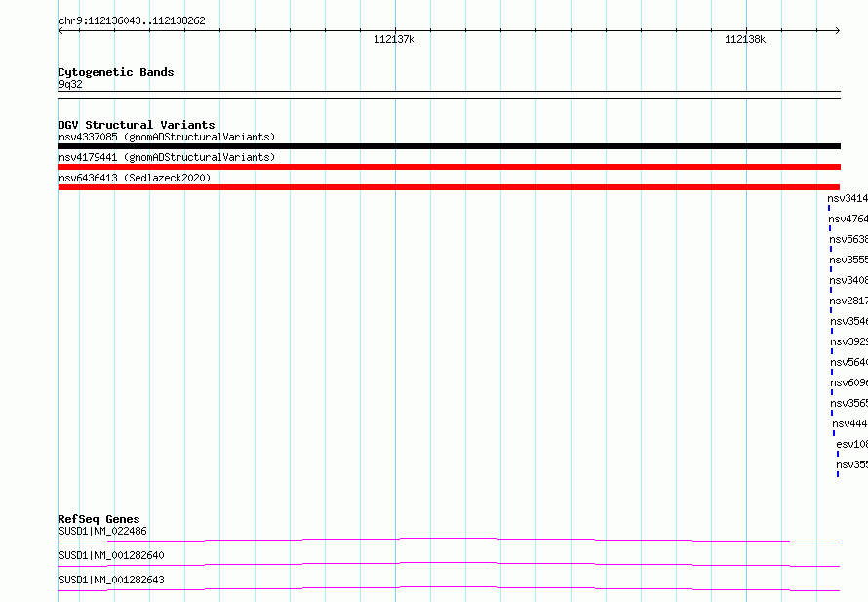Select the 9q32 cytogenetic band bar

(x=449, y=95)
